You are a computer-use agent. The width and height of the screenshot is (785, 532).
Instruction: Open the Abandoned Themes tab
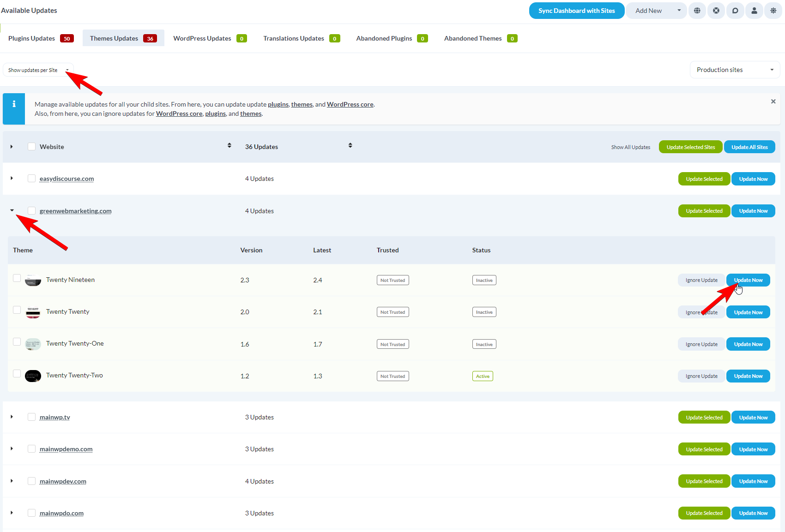473,38
